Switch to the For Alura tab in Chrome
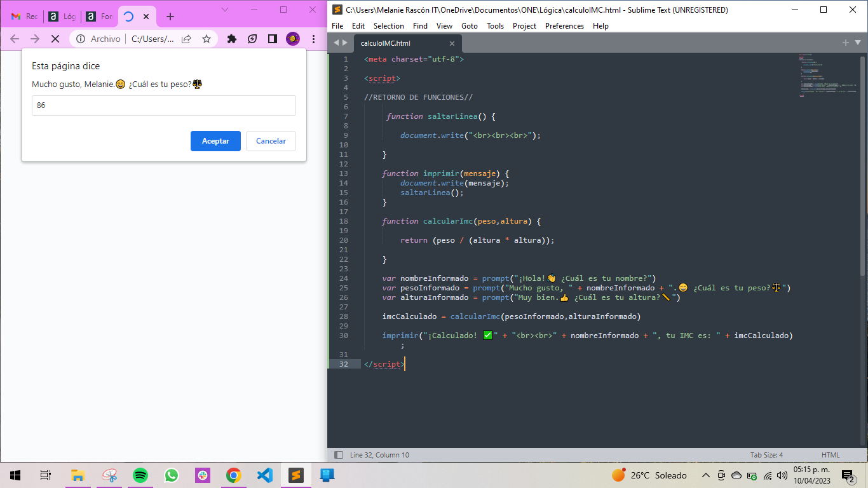868x488 pixels. [x=100, y=17]
